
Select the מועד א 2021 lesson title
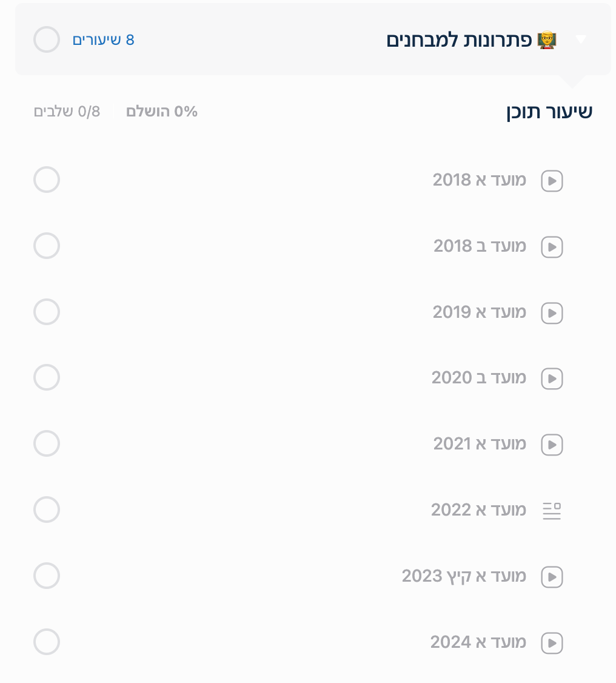pos(480,444)
